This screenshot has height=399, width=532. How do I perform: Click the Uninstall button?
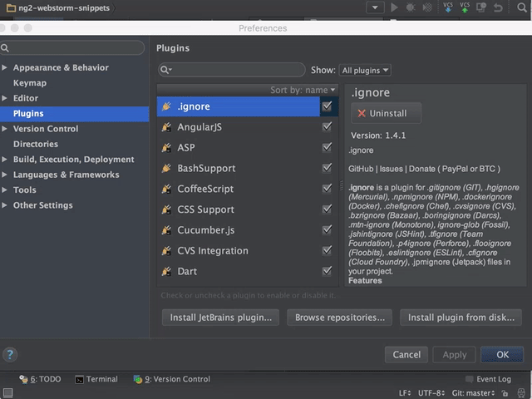pyautogui.click(x=386, y=113)
